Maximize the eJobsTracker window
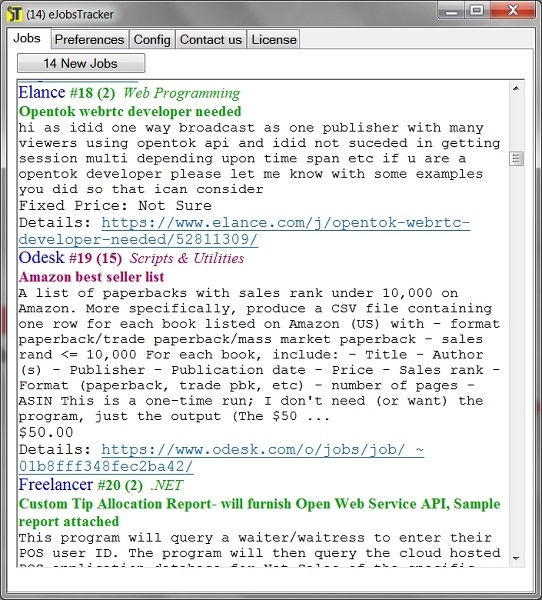Viewport: 542px width, 600px height. point(477,11)
